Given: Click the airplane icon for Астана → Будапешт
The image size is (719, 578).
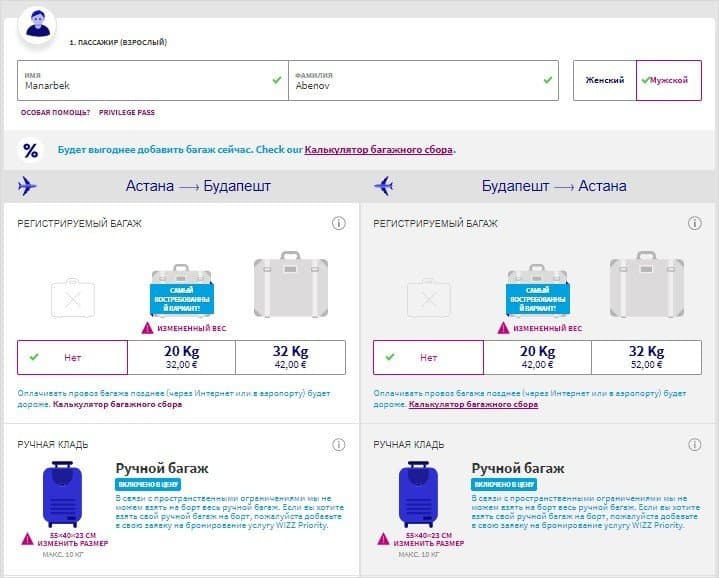Looking at the screenshot, I should click(27, 186).
